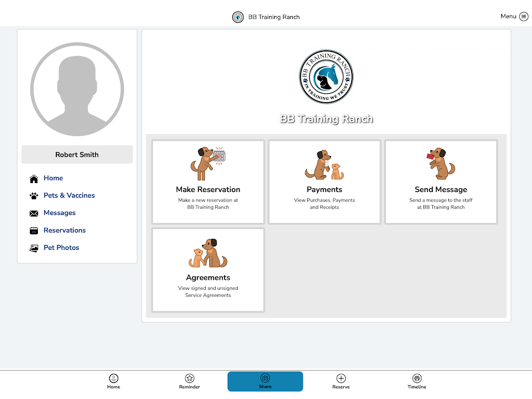This screenshot has width=532, height=399.
Task: Click the large BB Training Ranch round logo
Action: coord(326,77)
